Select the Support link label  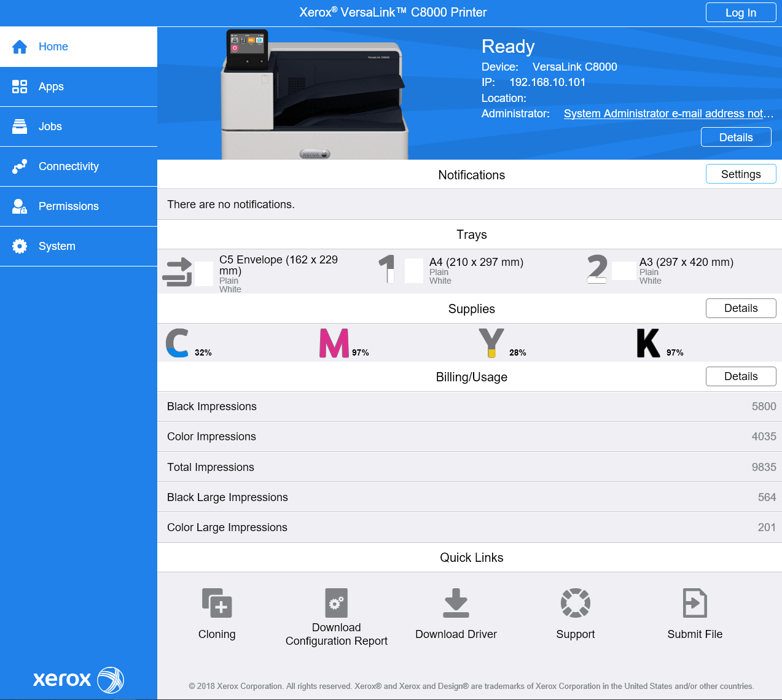coord(576,634)
